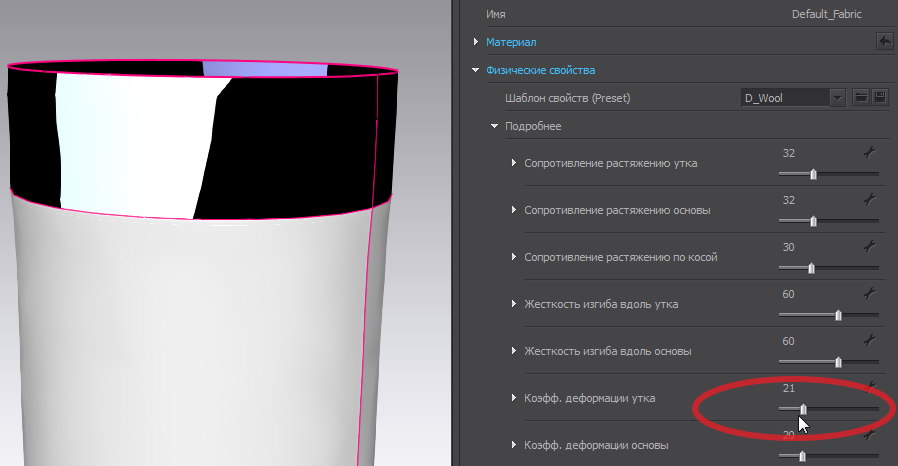
Task: Click the arrow icon in the Материал row
Action: coord(884,41)
